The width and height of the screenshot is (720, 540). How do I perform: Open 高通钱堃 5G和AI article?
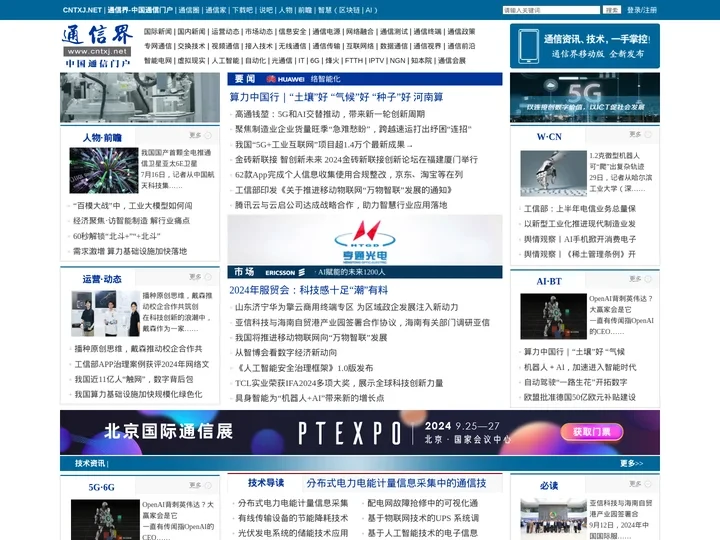(330, 114)
